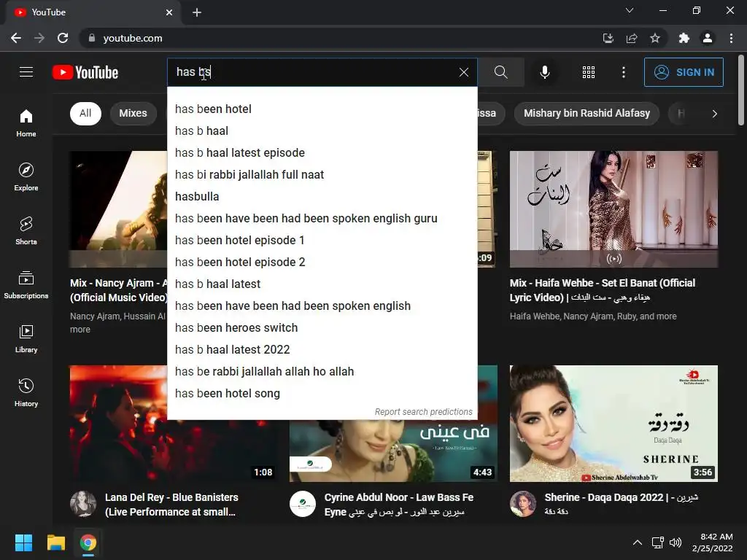
Task: Open 'Mix - Haifa Wehbe - Set El Banat' title
Action: pos(603,290)
